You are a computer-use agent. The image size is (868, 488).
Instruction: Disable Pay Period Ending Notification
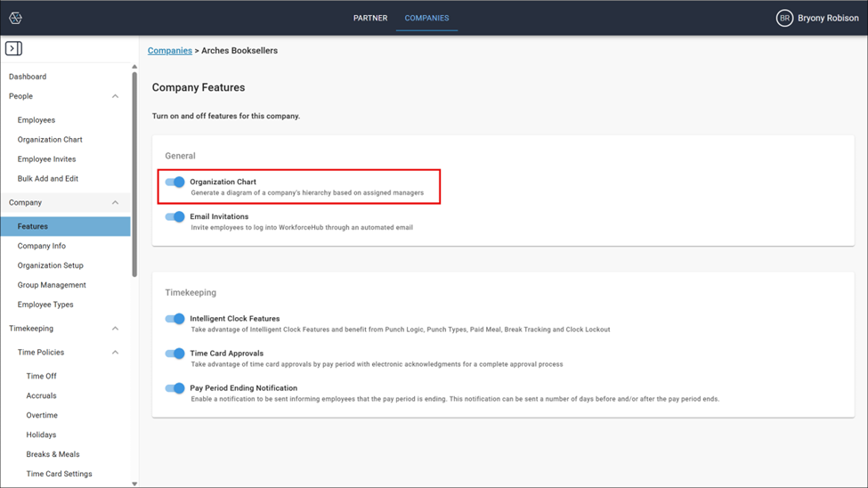(174, 388)
